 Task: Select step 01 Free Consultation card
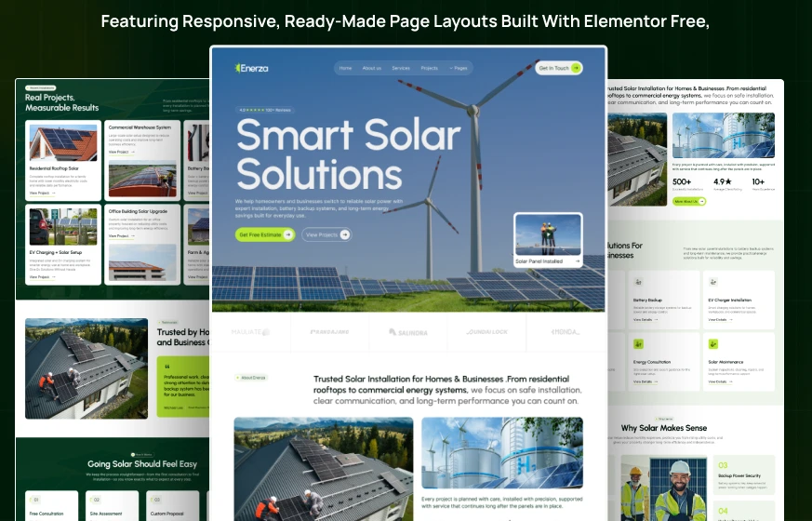[52, 506]
